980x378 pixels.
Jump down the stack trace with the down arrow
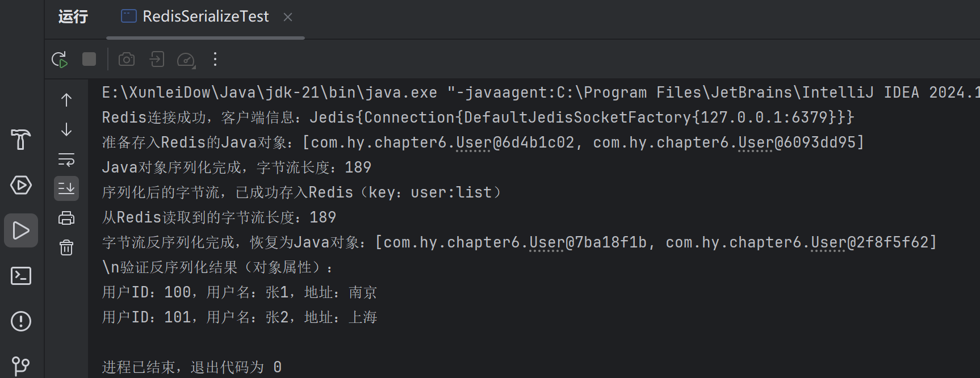[x=66, y=129]
